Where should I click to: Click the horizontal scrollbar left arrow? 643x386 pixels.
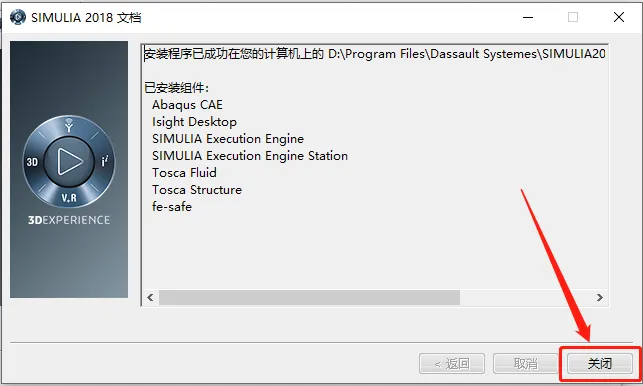pos(150,297)
